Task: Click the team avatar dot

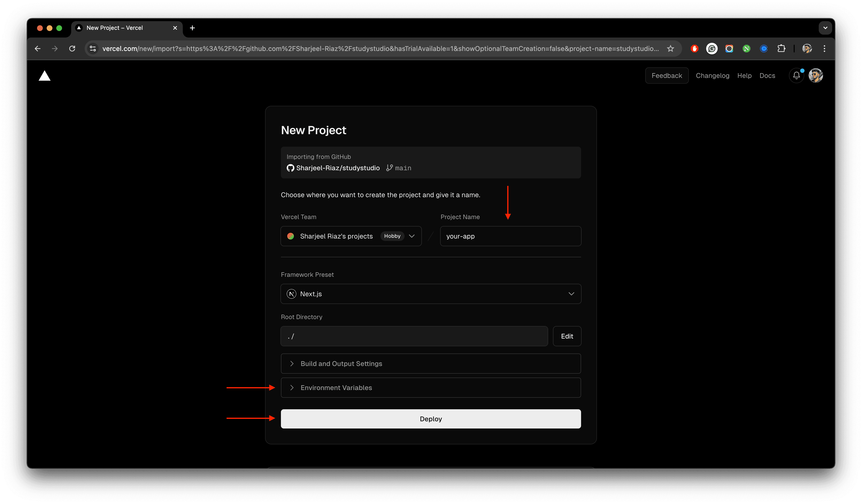Action: click(x=290, y=236)
